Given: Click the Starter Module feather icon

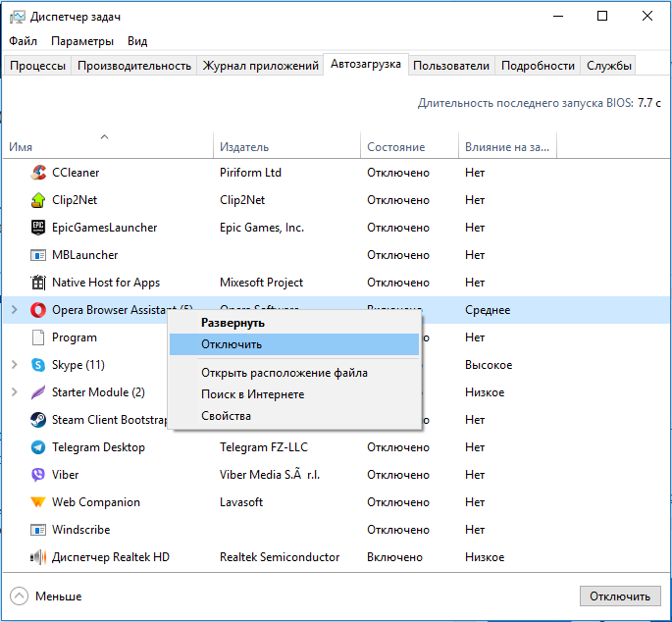Looking at the screenshot, I should 38,392.
